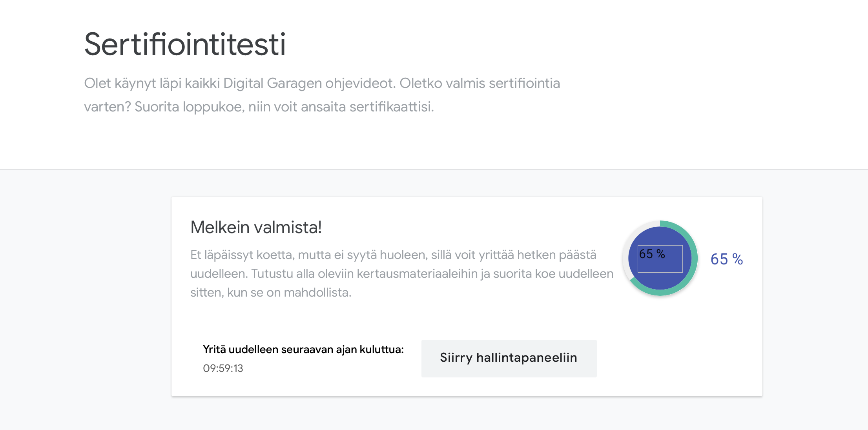Click the result line starting "Et läpäissyt koetta"
This screenshot has width=868, height=430.
point(393,255)
